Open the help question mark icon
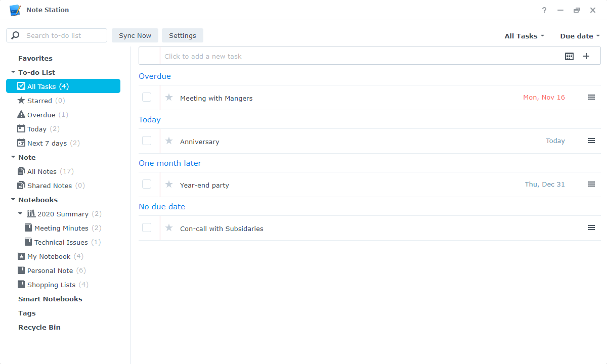The image size is (607, 364). click(x=544, y=10)
